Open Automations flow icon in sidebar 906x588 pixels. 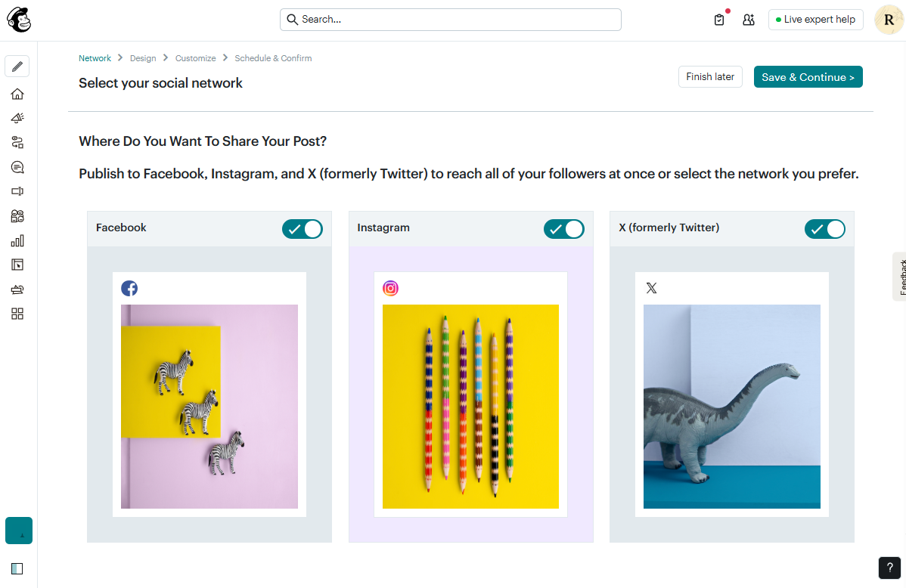tap(17, 142)
